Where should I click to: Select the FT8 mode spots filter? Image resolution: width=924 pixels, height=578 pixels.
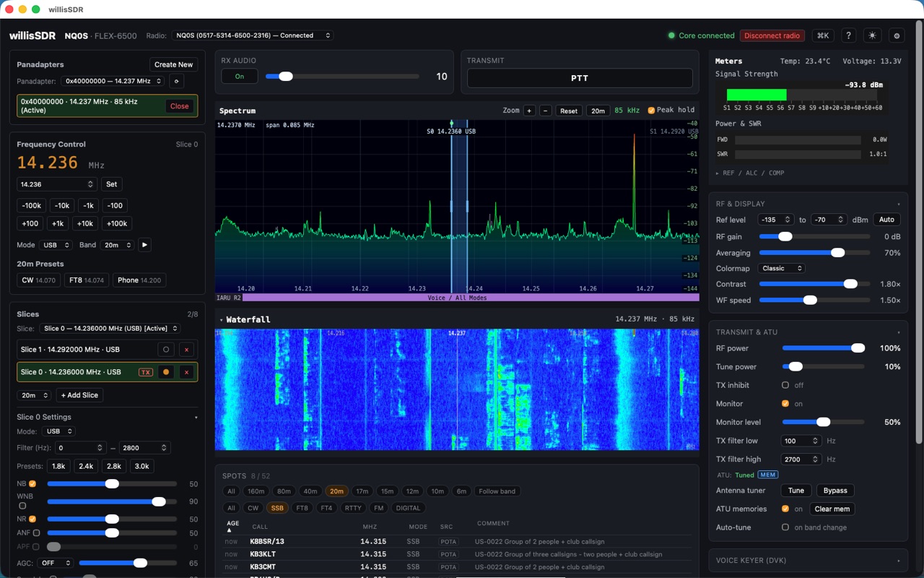[302, 508]
